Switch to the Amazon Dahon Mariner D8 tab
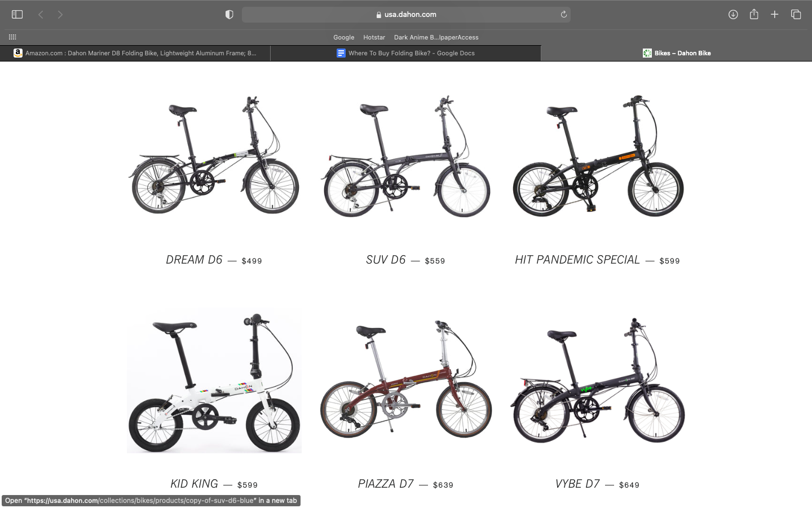 coord(135,53)
